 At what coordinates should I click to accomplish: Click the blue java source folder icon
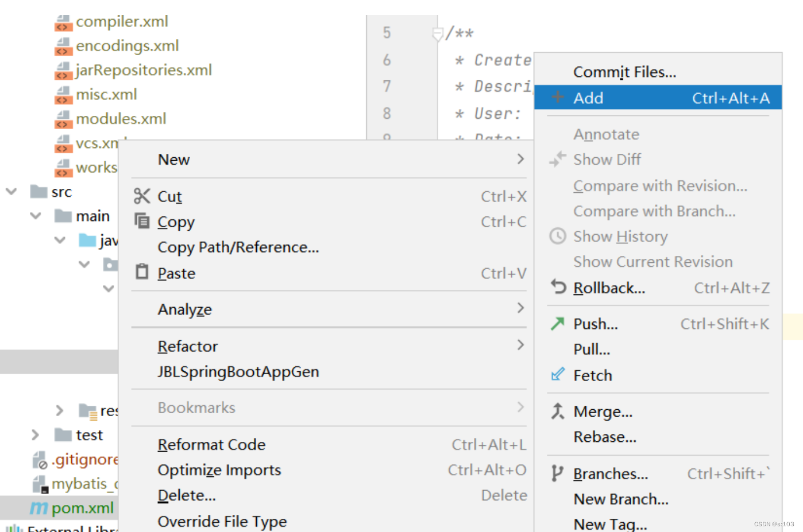87,240
